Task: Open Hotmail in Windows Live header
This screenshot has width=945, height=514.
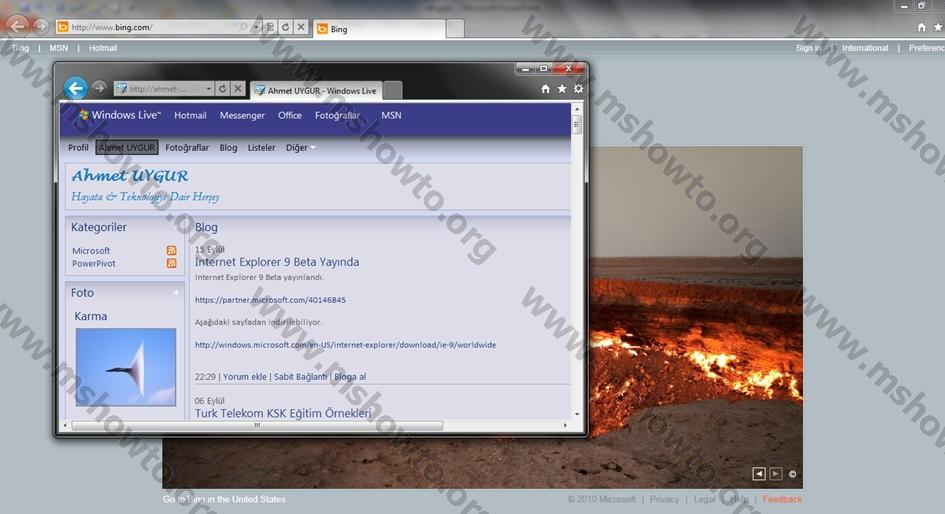Action: tap(190, 115)
